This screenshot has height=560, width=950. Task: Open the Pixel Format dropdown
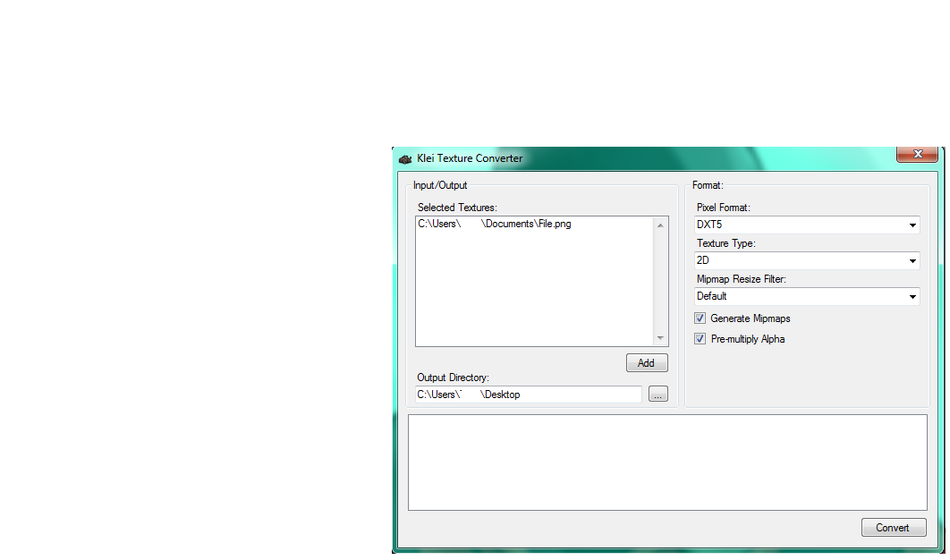806,225
